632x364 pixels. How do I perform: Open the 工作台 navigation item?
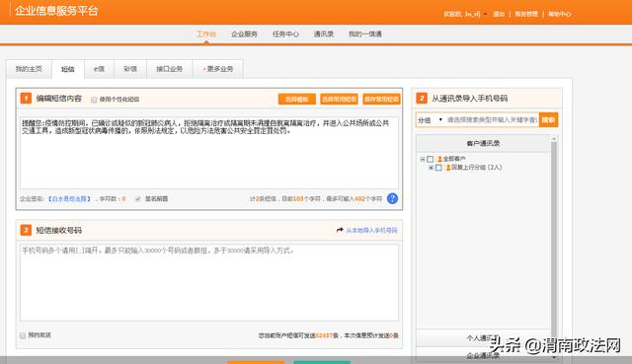click(x=206, y=35)
